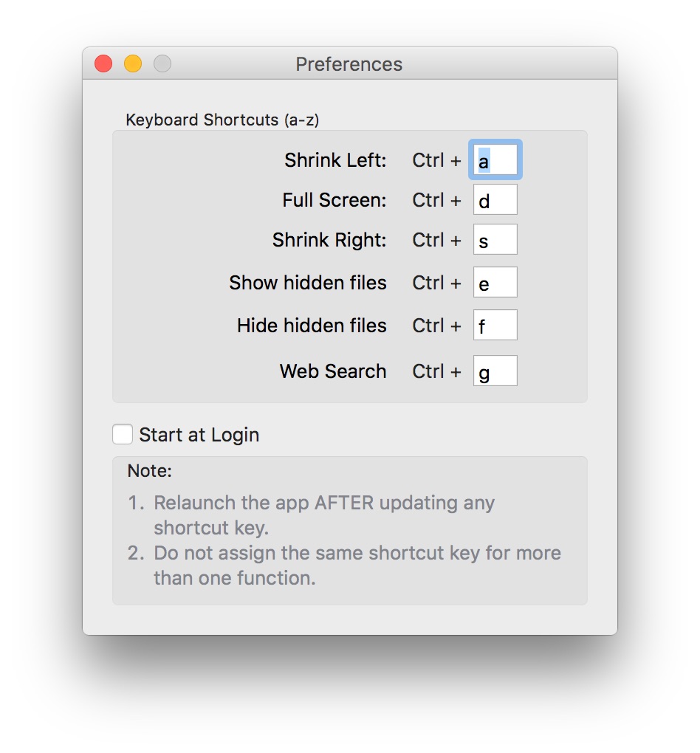The width and height of the screenshot is (700, 753).
Task: Click the "Shrink Left:" label
Action: click(335, 160)
